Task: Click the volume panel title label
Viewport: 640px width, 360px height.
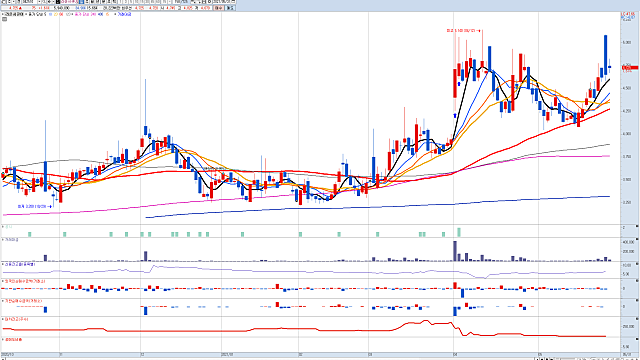Action: coord(12,240)
